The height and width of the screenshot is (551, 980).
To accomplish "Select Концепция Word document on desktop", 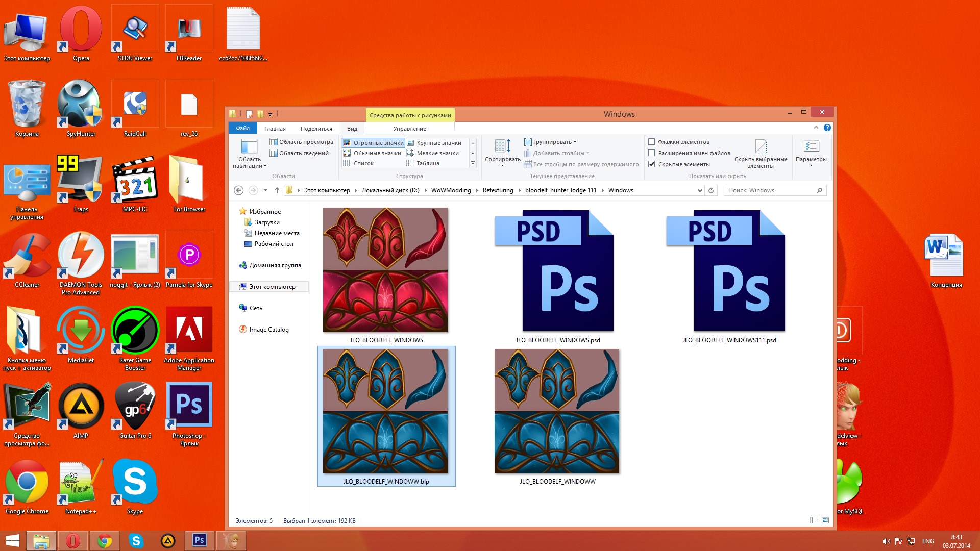I will (946, 260).
